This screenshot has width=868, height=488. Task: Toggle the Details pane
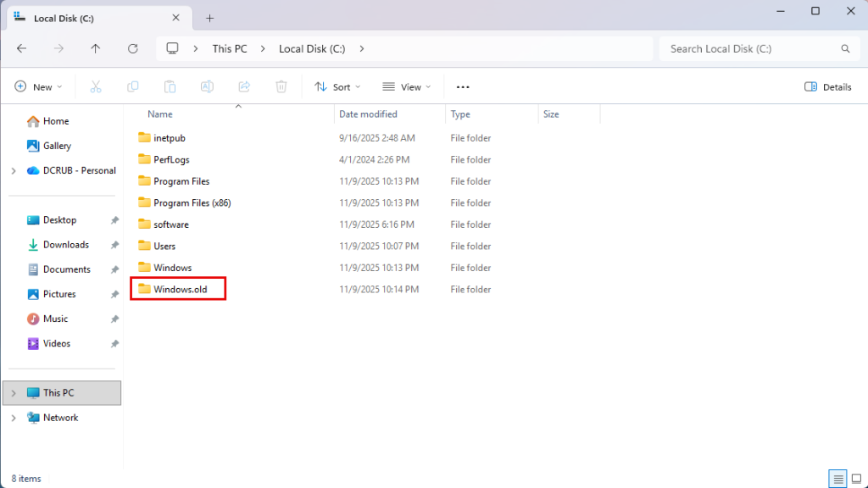tap(827, 87)
